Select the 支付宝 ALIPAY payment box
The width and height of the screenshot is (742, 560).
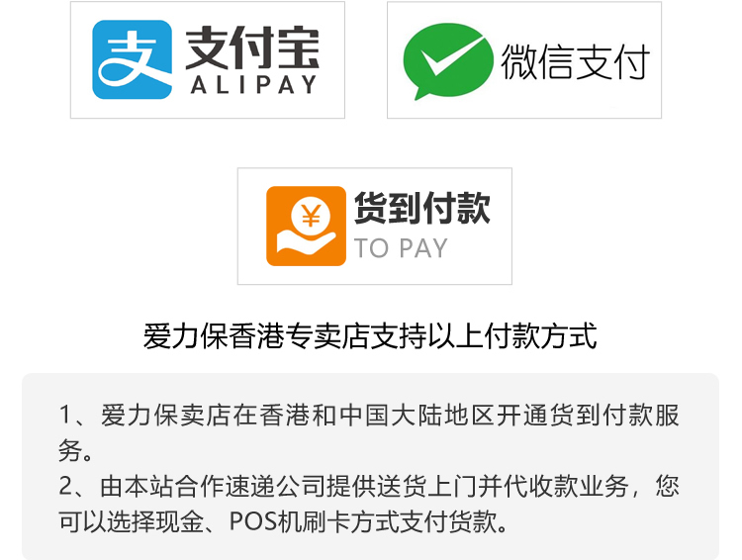[x=208, y=60]
